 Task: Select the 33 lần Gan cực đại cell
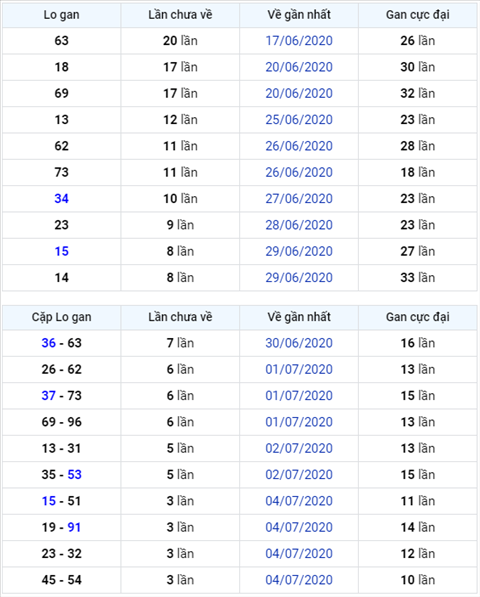(418, 277)
